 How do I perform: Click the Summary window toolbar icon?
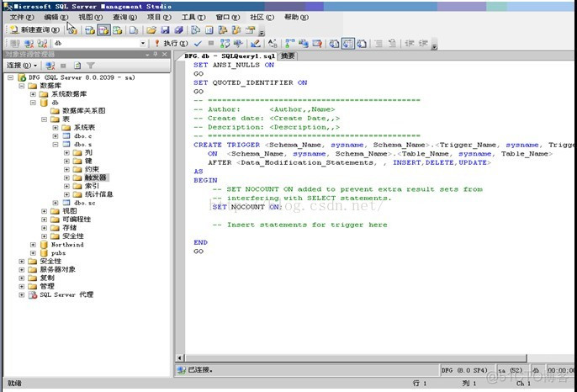(x=209, y=29)
